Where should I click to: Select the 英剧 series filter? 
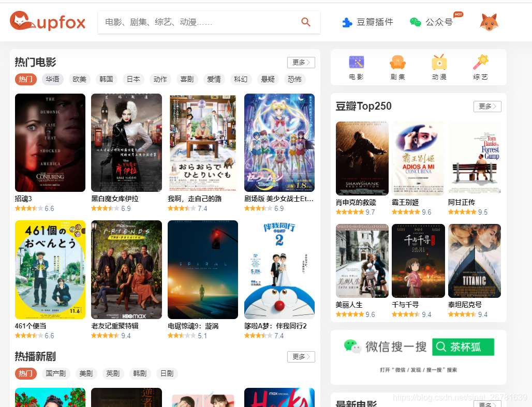(113, 373)
